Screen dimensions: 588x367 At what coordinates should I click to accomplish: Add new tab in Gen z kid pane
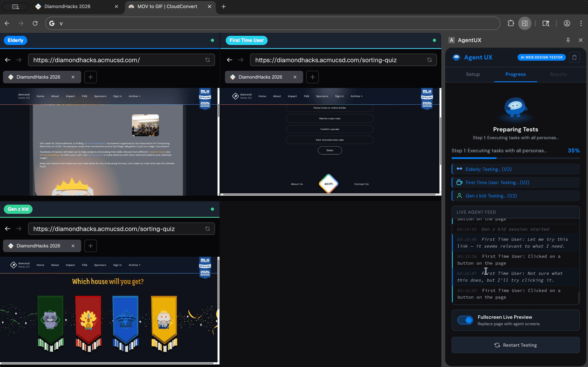point(90,246)
